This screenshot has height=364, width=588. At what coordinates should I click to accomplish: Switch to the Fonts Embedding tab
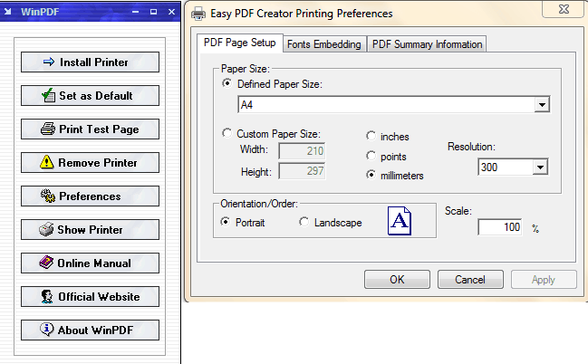324,44
